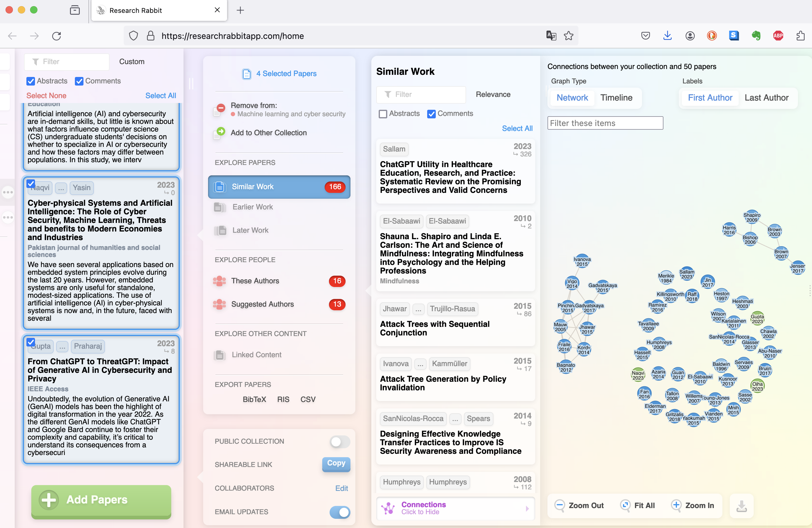
Task: Enable the Public Collection toggle
Action: [x=339, y=442]
